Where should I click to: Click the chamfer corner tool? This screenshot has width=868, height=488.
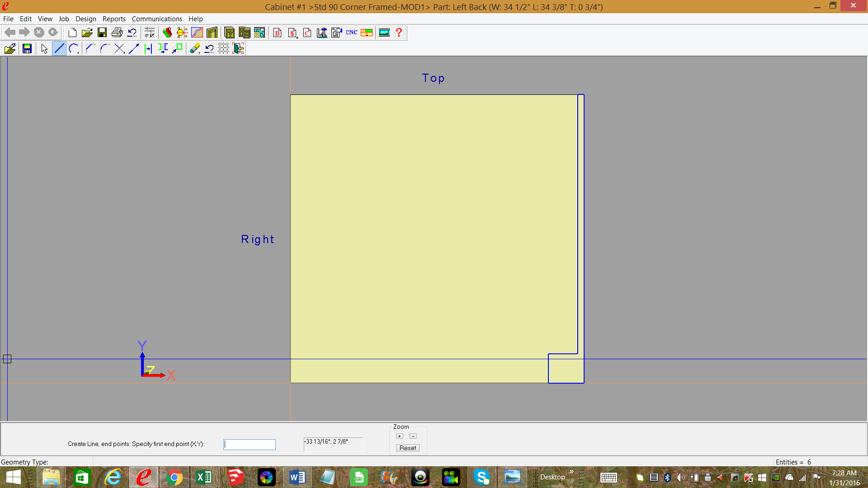[90, 48]
